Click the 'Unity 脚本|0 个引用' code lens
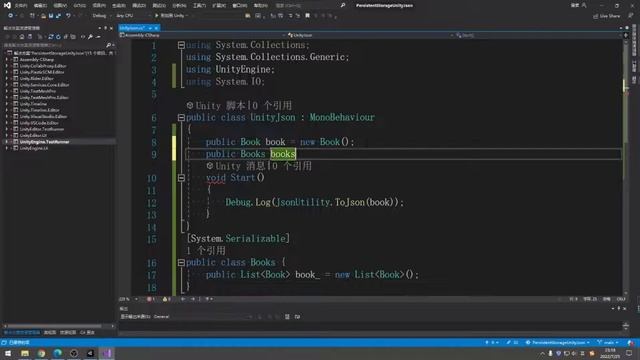Image resolution: width=640 pixels, height=360 pixels. pyautogui.click(x=239, y=106)
